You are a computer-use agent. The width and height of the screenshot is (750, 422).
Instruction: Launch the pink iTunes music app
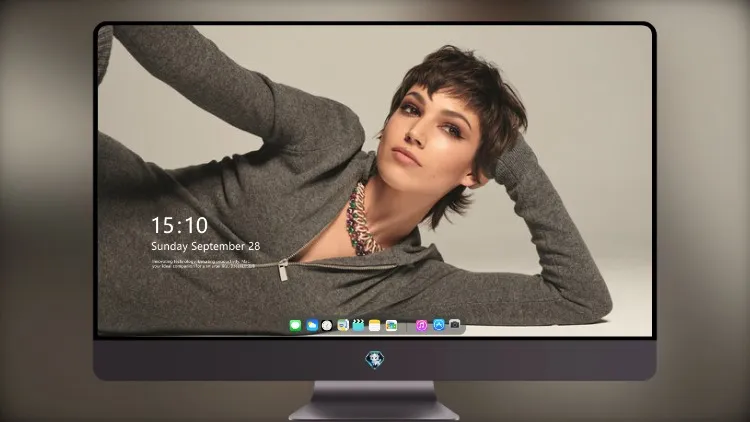(x=421, y=326)
